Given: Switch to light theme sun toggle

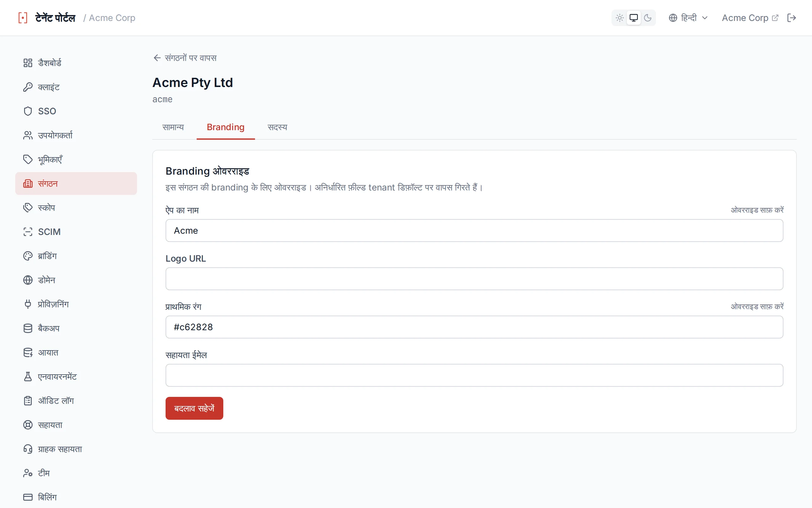Looking at the screenshot, I should coord(620,18).
